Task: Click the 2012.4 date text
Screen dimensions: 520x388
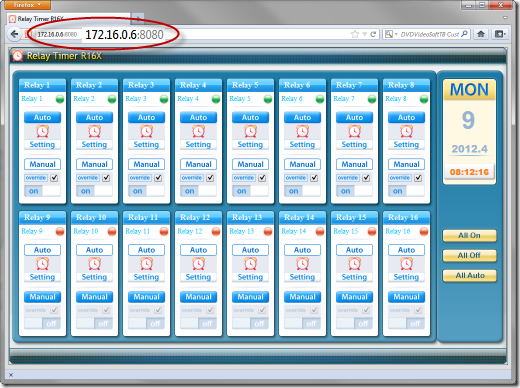Action: pos(469,149)
